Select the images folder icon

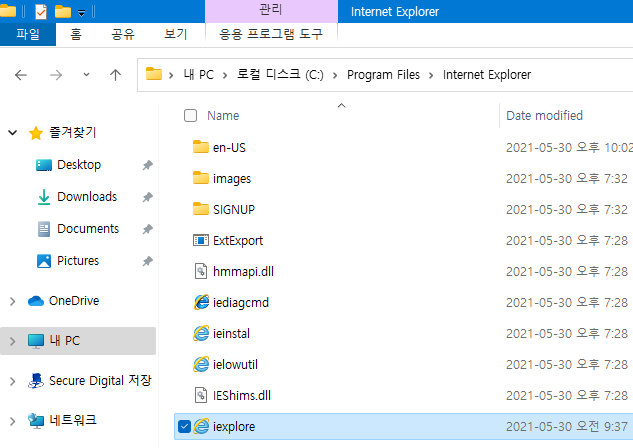(201, 178)
